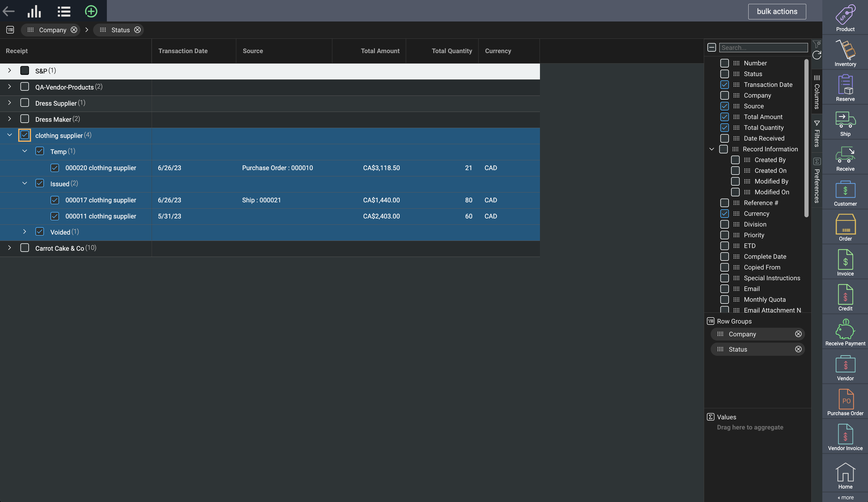Collapse the Record Information column group
868x502 pixels.
click(712, 149)
